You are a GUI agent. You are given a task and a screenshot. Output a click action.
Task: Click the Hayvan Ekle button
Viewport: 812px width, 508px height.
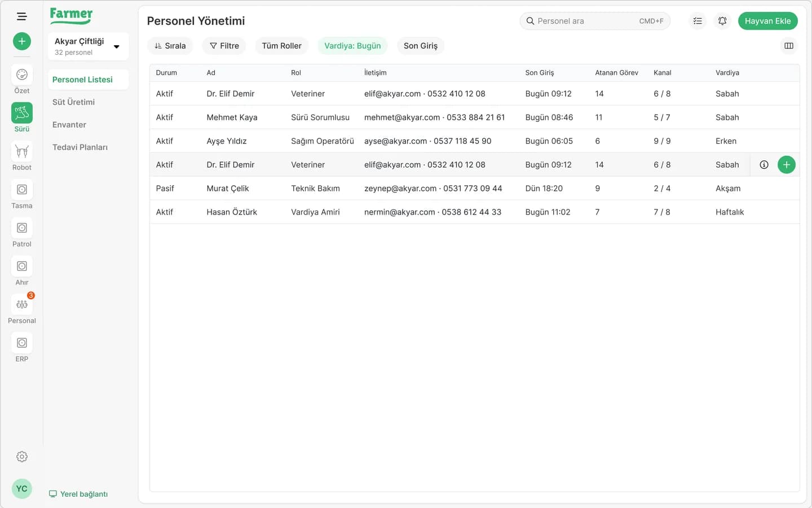(767, 21)
